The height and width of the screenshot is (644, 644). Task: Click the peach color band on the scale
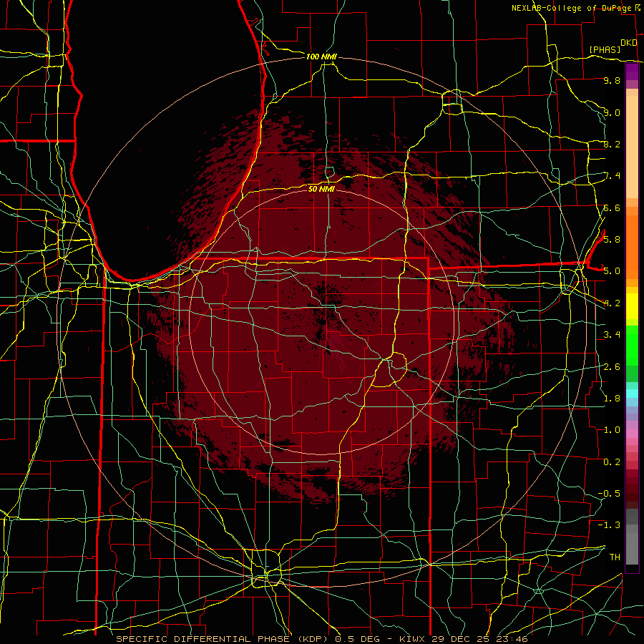632,144
